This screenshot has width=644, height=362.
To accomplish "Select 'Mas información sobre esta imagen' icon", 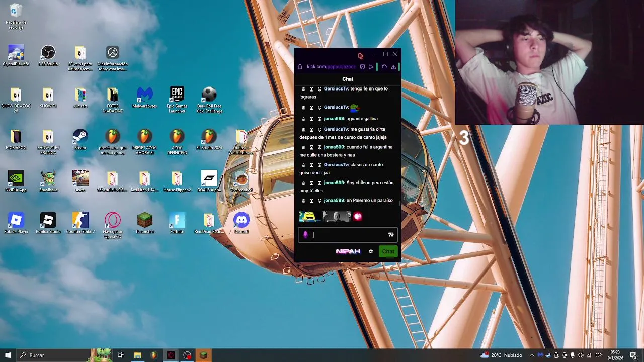I will pyautogui.click(x=112, y=58).
